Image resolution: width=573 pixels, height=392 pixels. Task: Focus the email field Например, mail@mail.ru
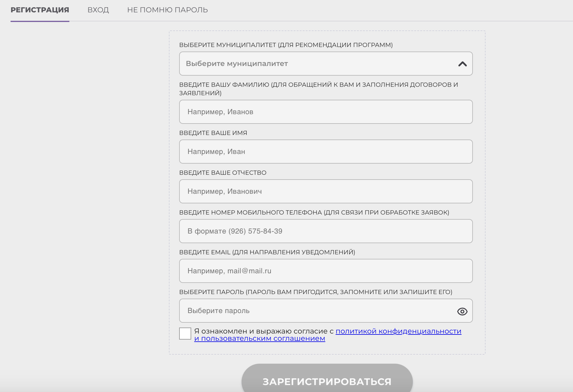[x=326, y=271]
